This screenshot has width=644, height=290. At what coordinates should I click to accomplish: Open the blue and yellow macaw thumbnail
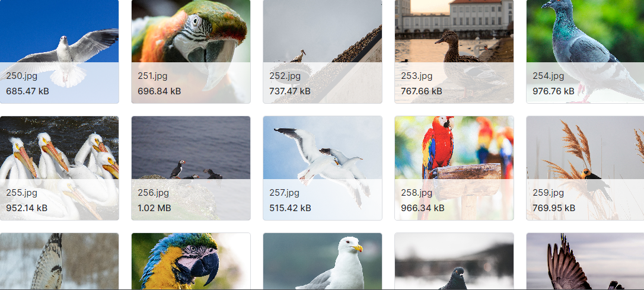click(191, 262)
